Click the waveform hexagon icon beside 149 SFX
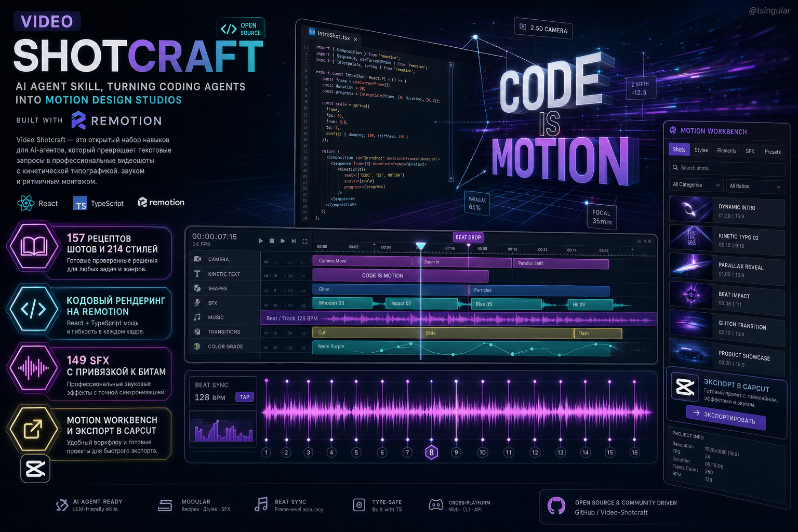The width and height of the screenshot is (798, 532). pyautogui.click(x=33, y=368)
